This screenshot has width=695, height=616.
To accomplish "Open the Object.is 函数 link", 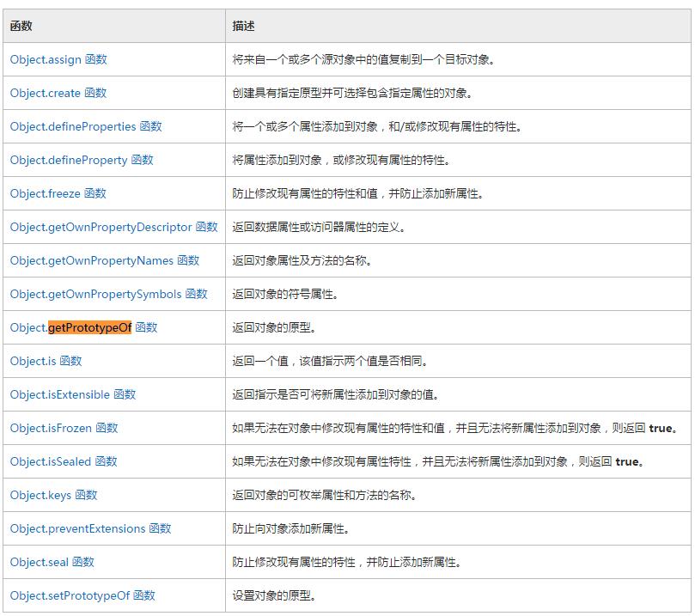I will (x=46, y=361).
